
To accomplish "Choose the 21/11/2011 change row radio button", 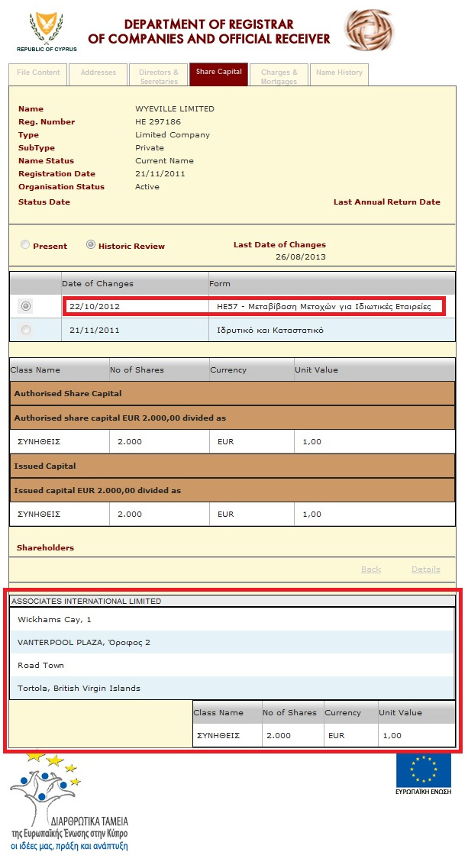I will pyautogui.click(x=27, y=330).
